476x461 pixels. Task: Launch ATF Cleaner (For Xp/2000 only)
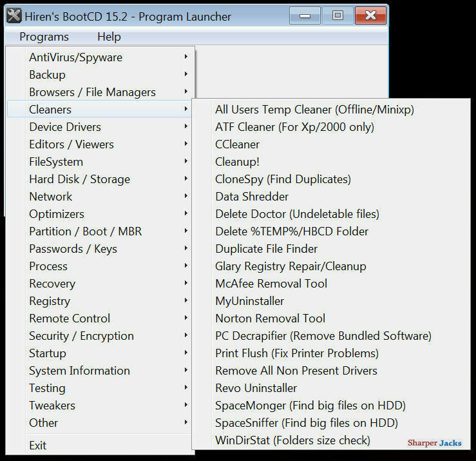click(x=331, y=127)
